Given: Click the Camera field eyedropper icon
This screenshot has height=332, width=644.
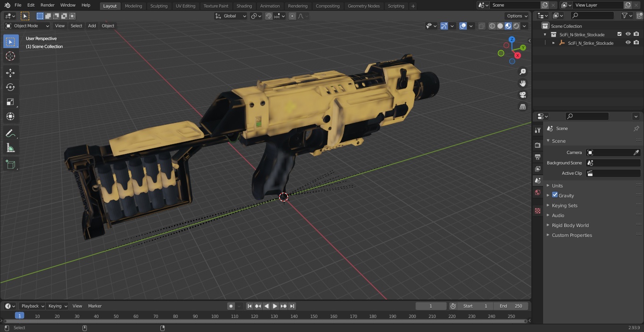Looking at the screenshot, I should tap(636, 153).
